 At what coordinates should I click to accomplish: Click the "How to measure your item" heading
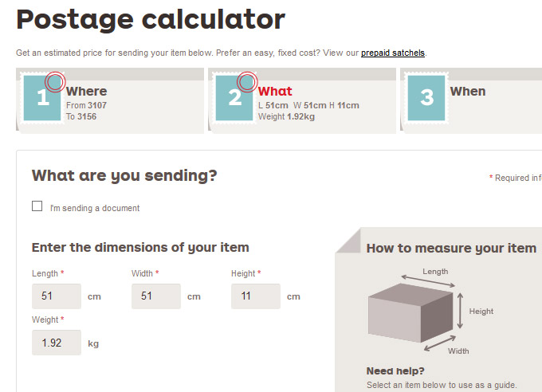click(x=451, y=249)
